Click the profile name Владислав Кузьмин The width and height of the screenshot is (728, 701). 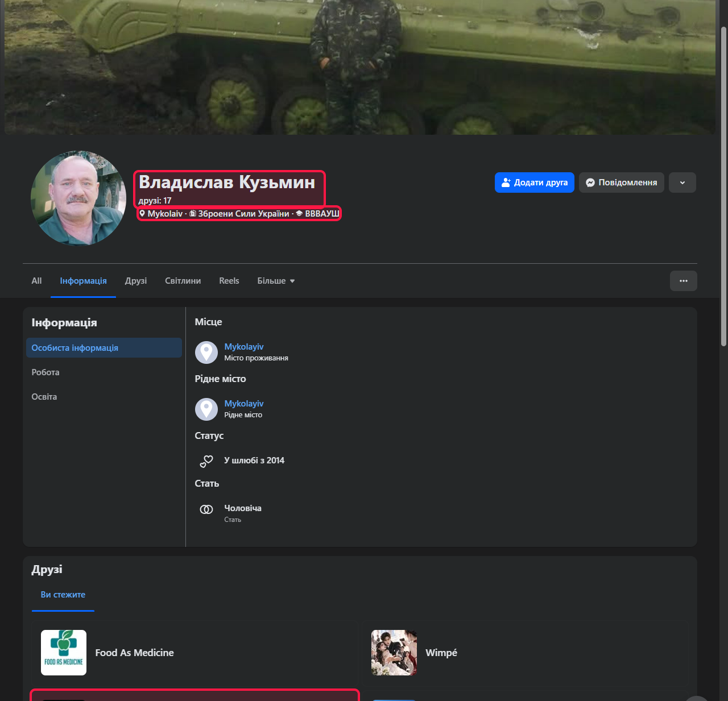(227, 182)
